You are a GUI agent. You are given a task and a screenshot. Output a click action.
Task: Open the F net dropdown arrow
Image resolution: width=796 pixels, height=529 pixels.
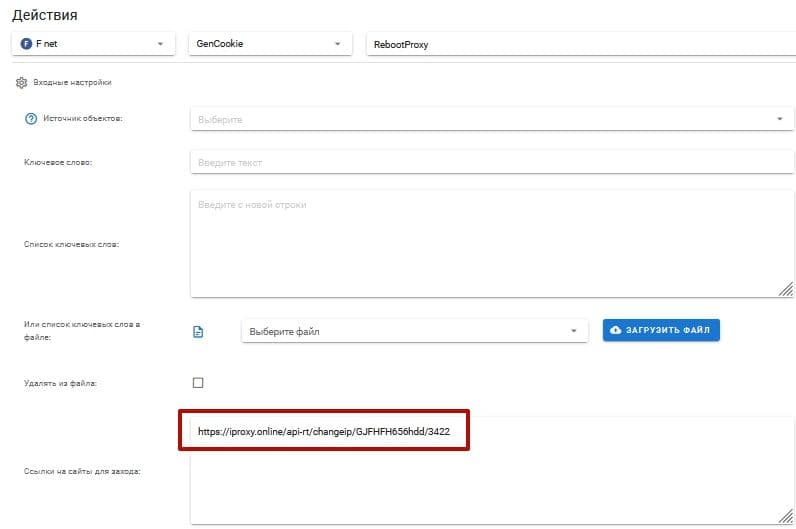pyautogui.click(x=160, y=44)
